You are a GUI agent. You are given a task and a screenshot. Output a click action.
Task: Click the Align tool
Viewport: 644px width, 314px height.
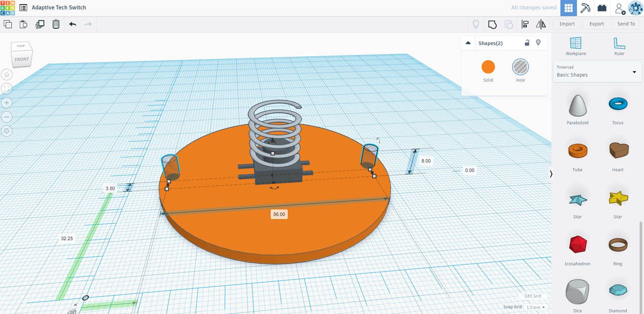(524, 24)
